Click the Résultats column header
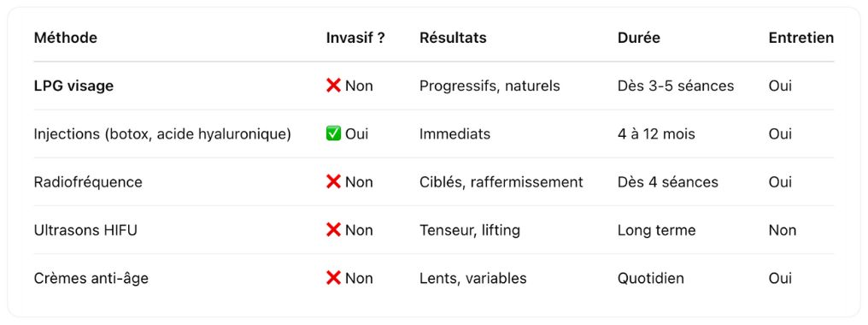Screen dimensions: 868x325 [x=453, y=38]
